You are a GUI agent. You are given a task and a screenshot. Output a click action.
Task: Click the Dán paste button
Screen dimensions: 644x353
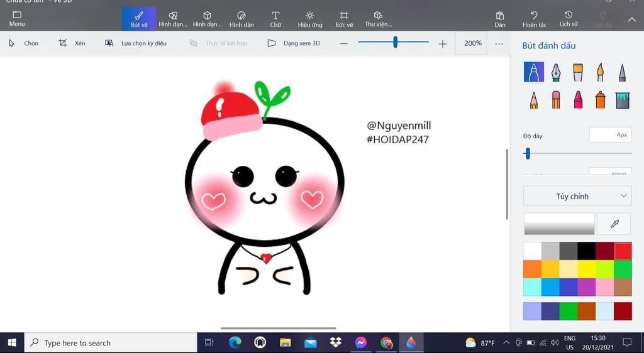pyautogui.click(x=500, y=19)
